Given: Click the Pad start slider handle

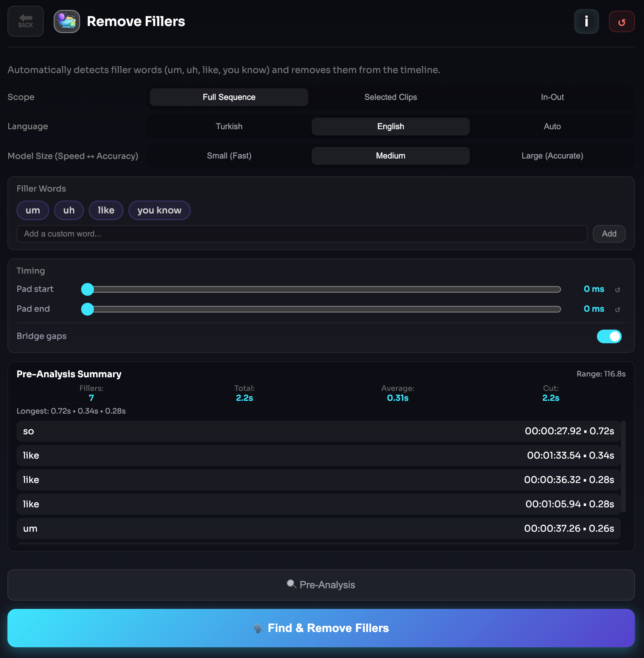Looking at the screenshot, I should [x=88, y=289].
